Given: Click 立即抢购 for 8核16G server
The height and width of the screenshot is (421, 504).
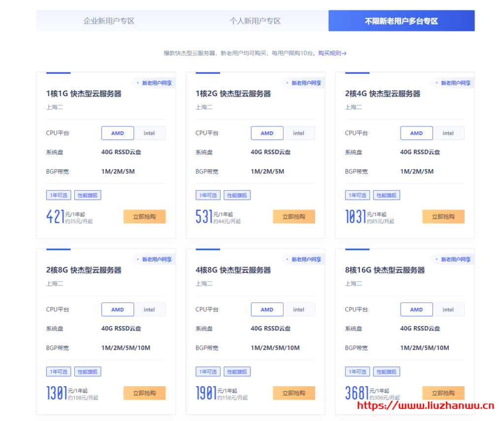Looking at the screenshot, I should pos(443,393).
